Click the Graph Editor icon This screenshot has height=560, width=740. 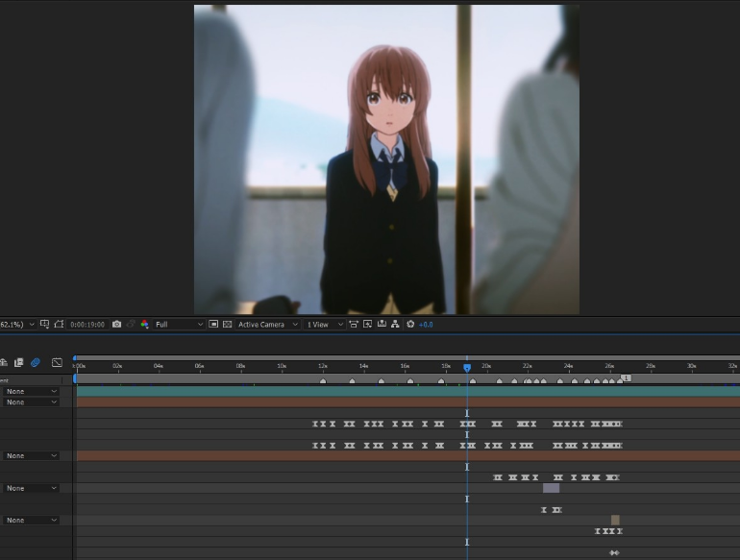pos(57,362)
